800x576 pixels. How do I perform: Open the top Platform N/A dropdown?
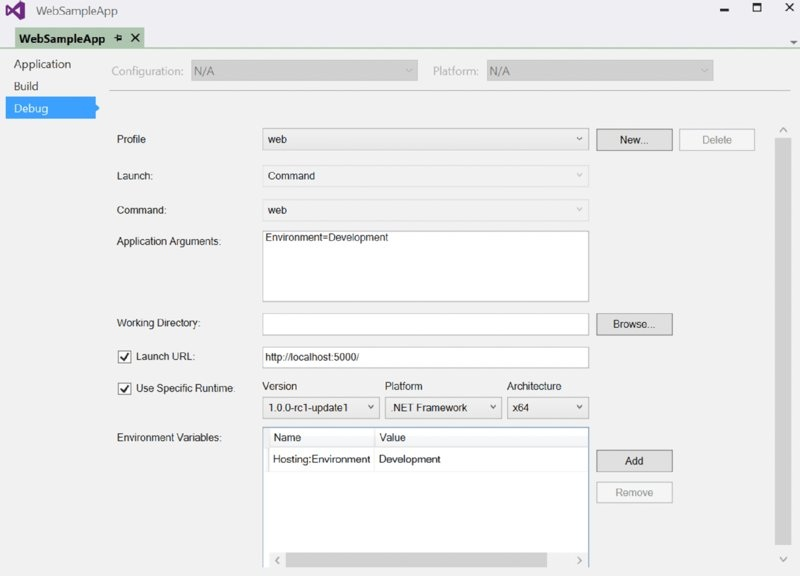(x=600, y=71)
